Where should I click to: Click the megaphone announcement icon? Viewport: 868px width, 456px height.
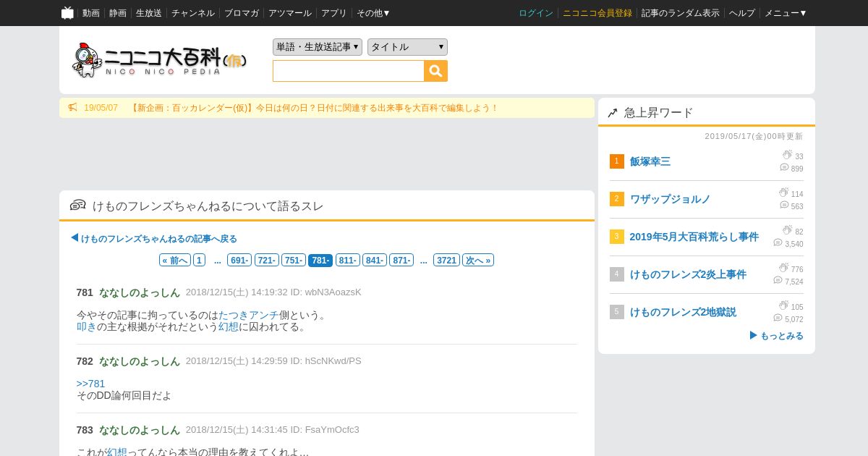pyautogui.click(x=72, y=108)
